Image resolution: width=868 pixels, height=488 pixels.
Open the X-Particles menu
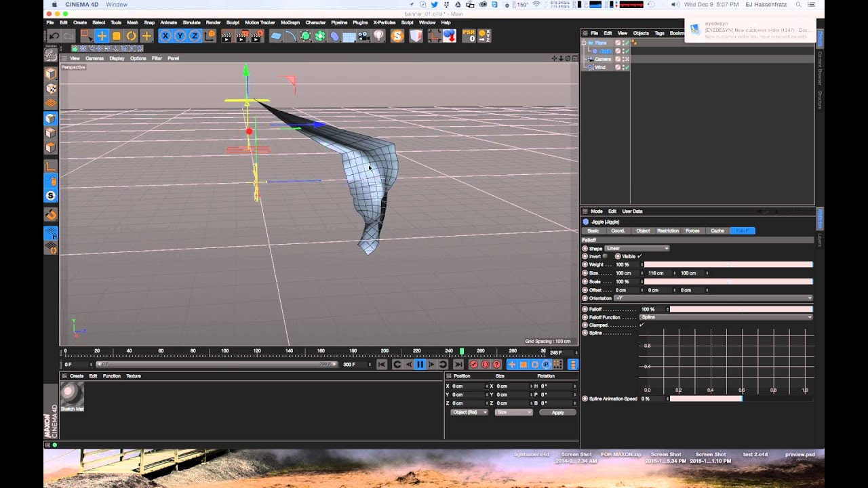click(x=384, y=22)
